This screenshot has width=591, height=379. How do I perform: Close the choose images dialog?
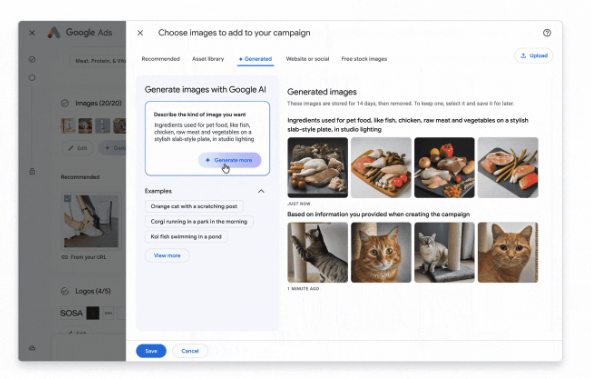(x=140, y=33)
